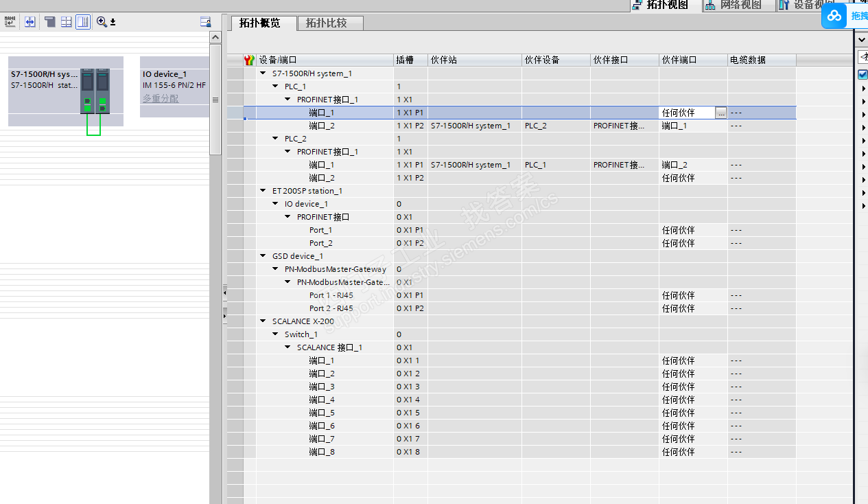
Task: Select the left PLC module in S7-1500R/H graphic
Action: [87, 91]
